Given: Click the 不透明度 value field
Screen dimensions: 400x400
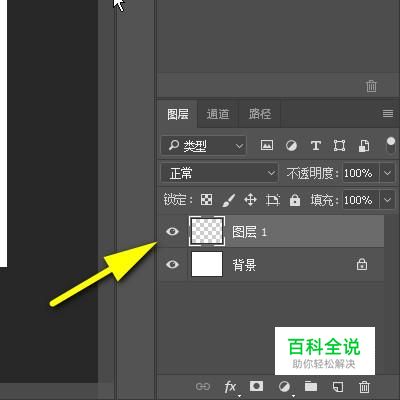Looking at the screenshot, I should point(361,173).
